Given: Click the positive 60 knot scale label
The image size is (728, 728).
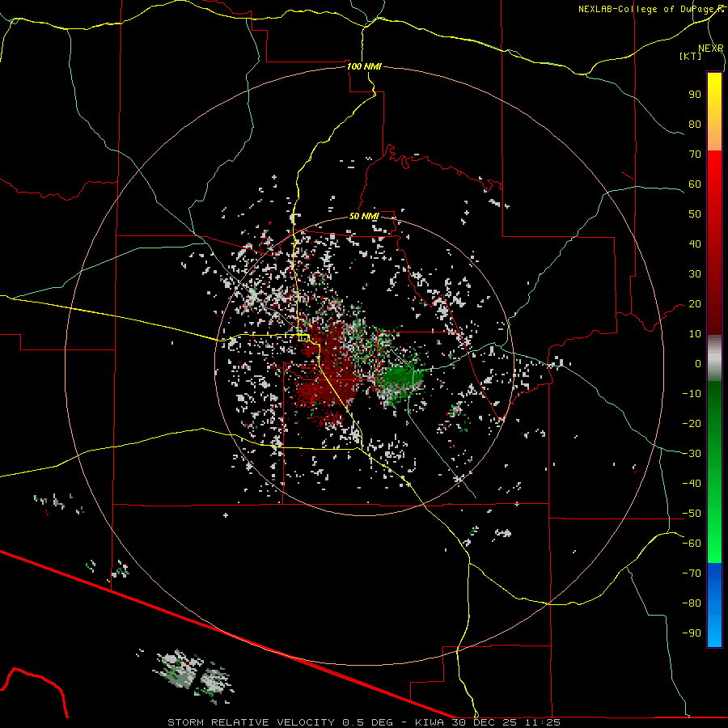Looking at the screenshot, I should 695,184.
